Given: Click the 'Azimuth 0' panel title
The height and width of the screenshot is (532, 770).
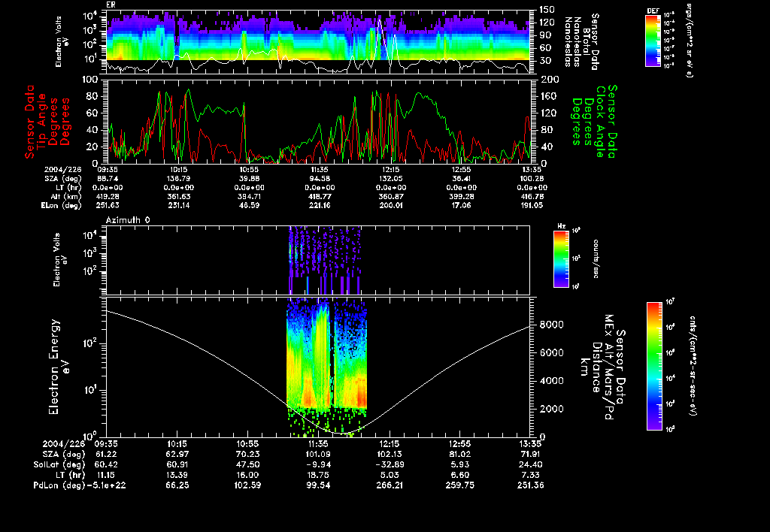Looking at the screenshot, I should (x=128, y=220).
